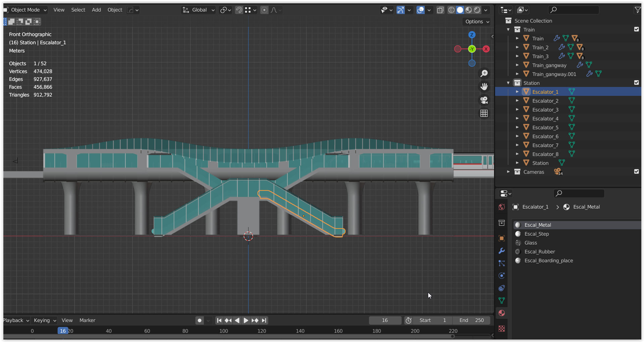Image resolution: width=644 pixels, height=342 pixels.
Task: Uncheck the Cameras collection visibility checkbox
Action: point(636,171)
